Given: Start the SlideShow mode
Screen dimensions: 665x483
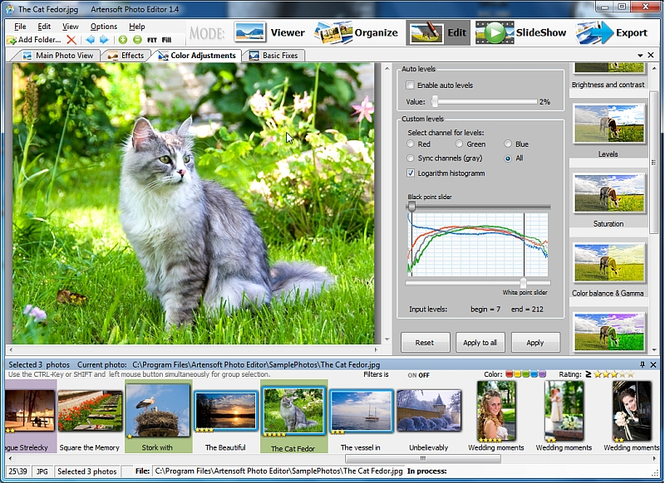Looking at the screenshot, I should click(521, 33).
